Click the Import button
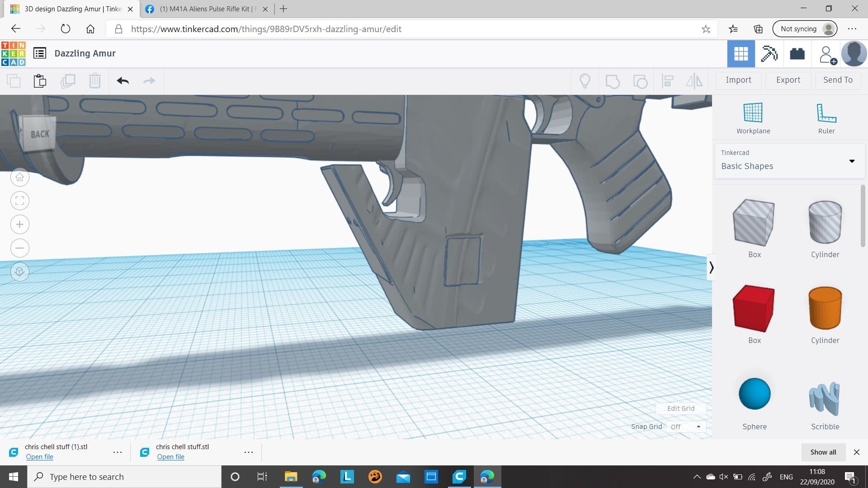 point(738,80)
